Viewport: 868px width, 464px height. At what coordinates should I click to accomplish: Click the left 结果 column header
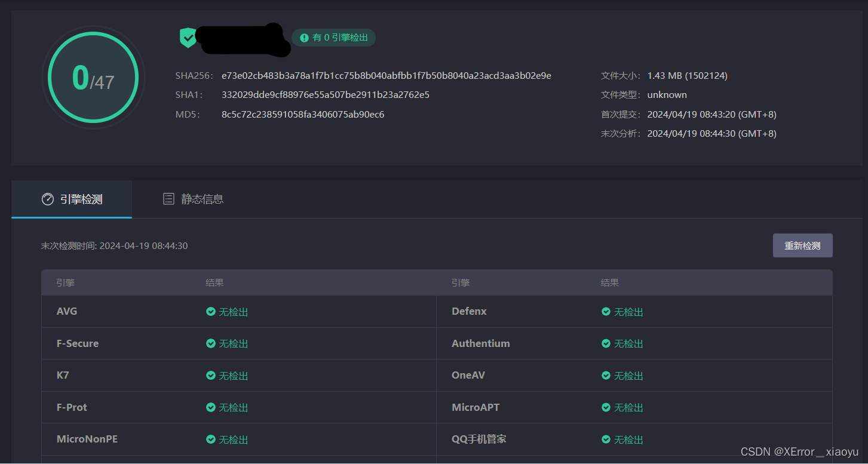tap(215, 282)
